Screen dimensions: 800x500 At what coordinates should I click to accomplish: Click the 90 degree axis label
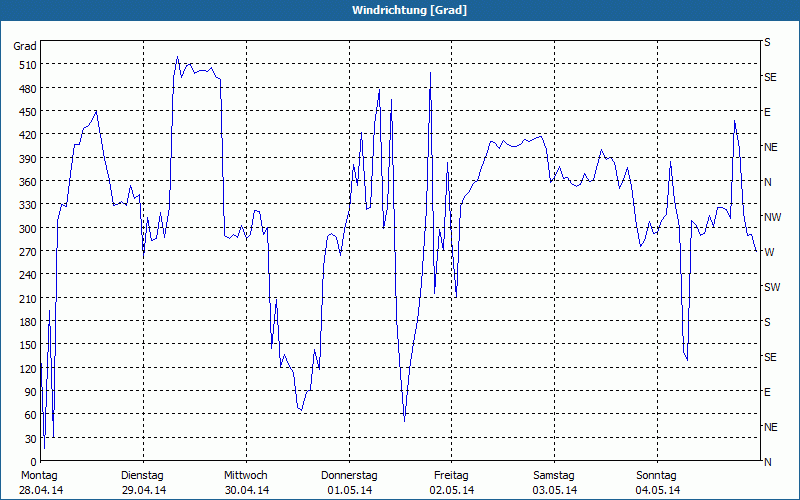(x=31, y=392)
